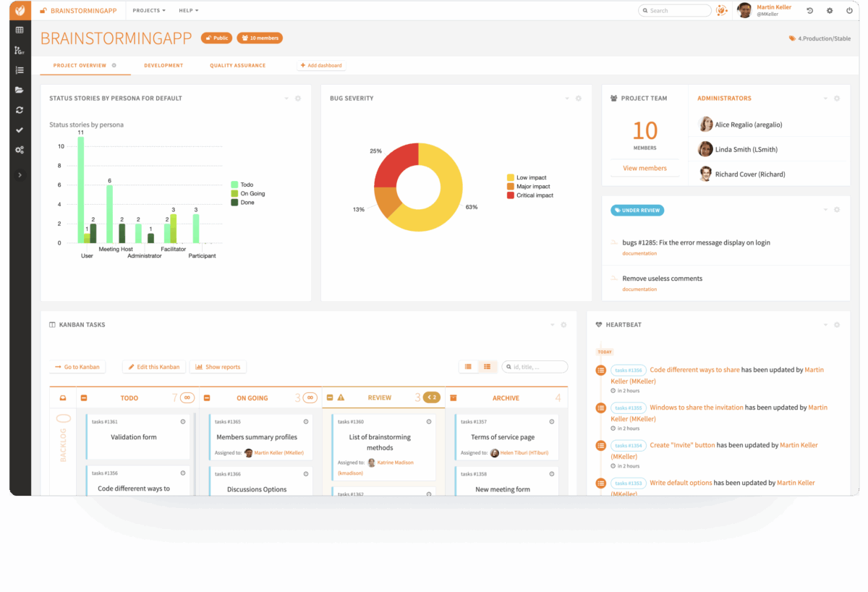Click the logout power icon at top right
Viewport: 868px width, 592px height.
point(849,10)
